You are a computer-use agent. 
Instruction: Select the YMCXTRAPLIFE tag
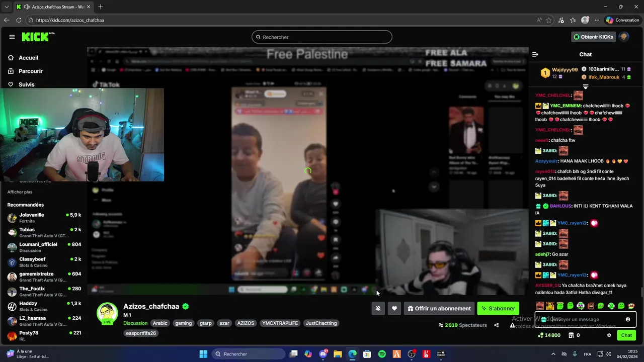(280, 323)
